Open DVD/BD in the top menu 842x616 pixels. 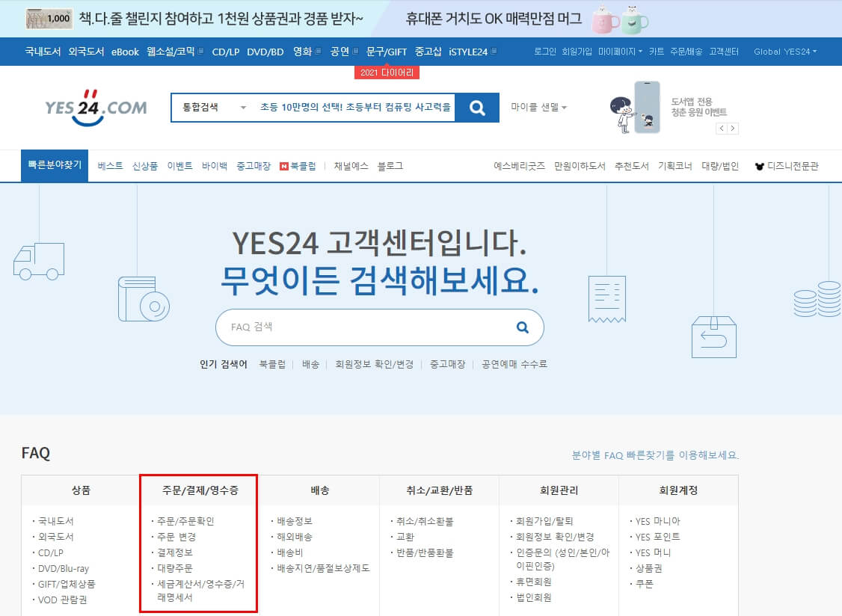tap(265, 52)
